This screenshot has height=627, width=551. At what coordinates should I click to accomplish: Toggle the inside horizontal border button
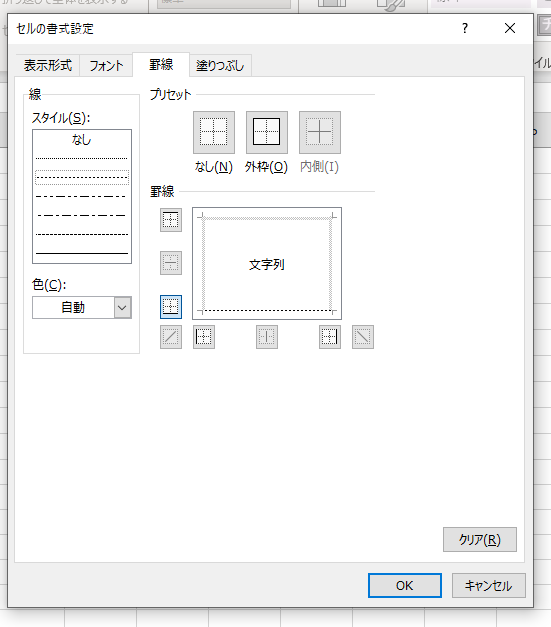pos(171,263)
